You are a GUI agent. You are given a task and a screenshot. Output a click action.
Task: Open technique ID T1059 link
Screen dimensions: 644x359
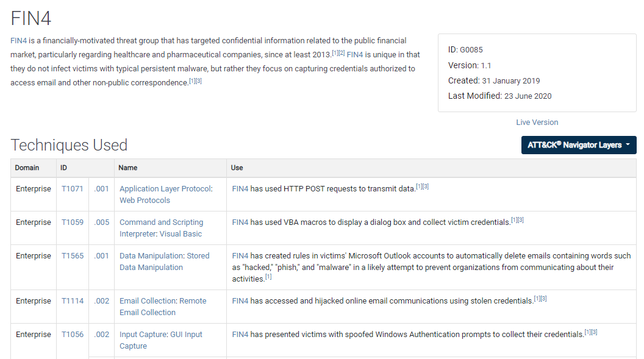coord(73,222)
